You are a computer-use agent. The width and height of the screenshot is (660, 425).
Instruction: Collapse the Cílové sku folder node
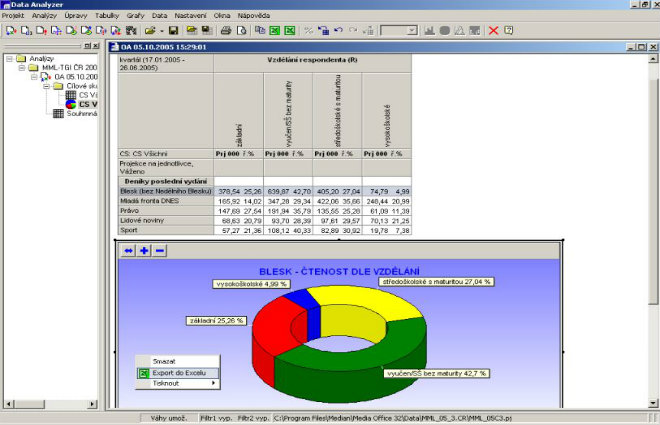47,86
